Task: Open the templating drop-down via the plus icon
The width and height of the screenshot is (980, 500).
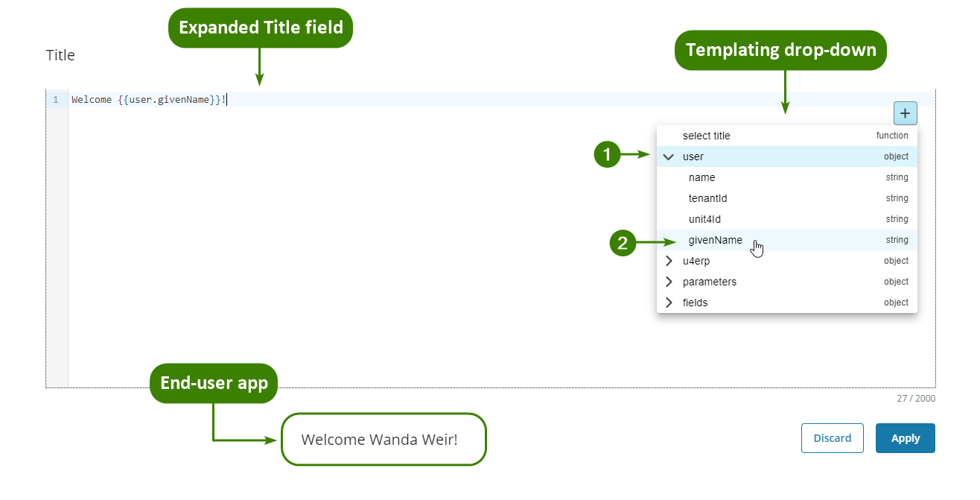Action: click(905, 113)
